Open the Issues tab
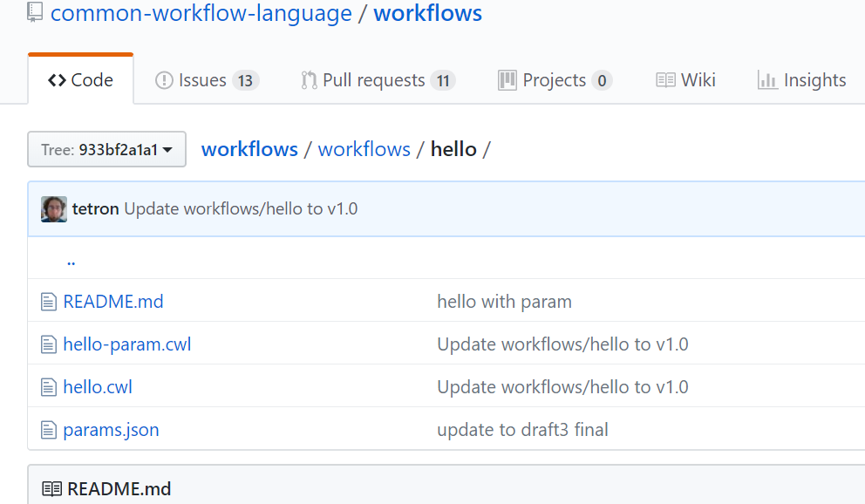 207,80
